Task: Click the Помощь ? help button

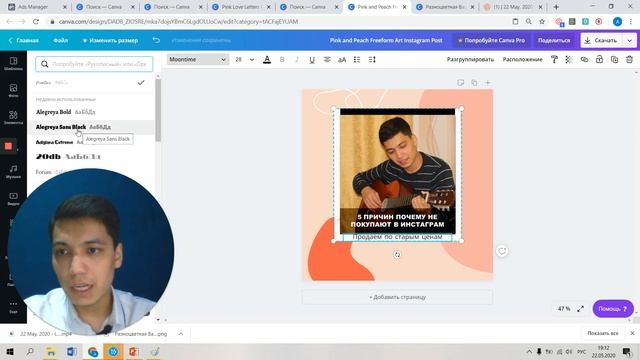Action: point(613,309)
